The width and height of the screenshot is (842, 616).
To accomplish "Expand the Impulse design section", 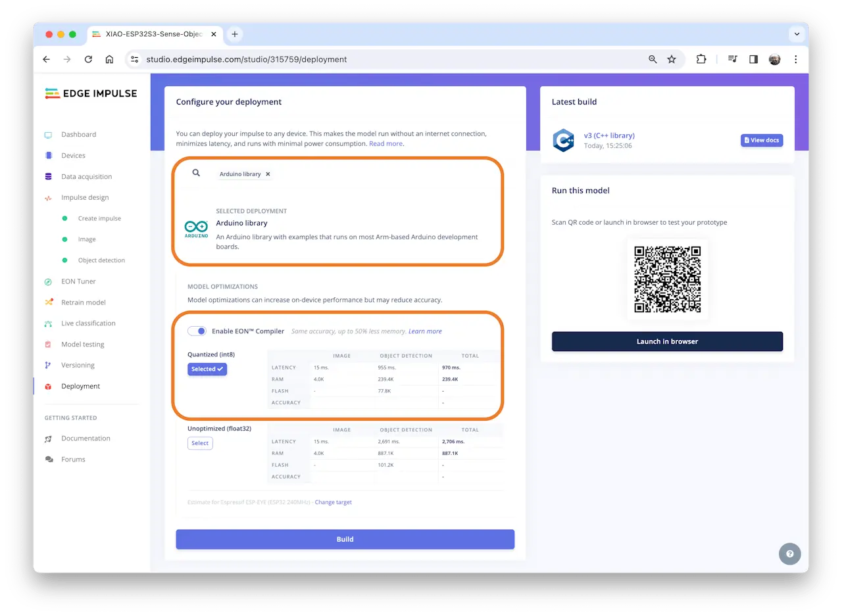I will point(85,198).
